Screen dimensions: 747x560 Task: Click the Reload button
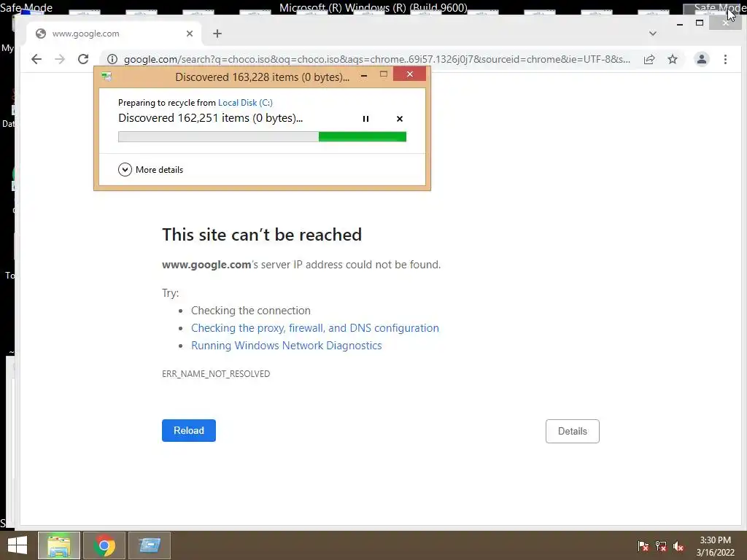pyautogui.click(x=189, y=430)
